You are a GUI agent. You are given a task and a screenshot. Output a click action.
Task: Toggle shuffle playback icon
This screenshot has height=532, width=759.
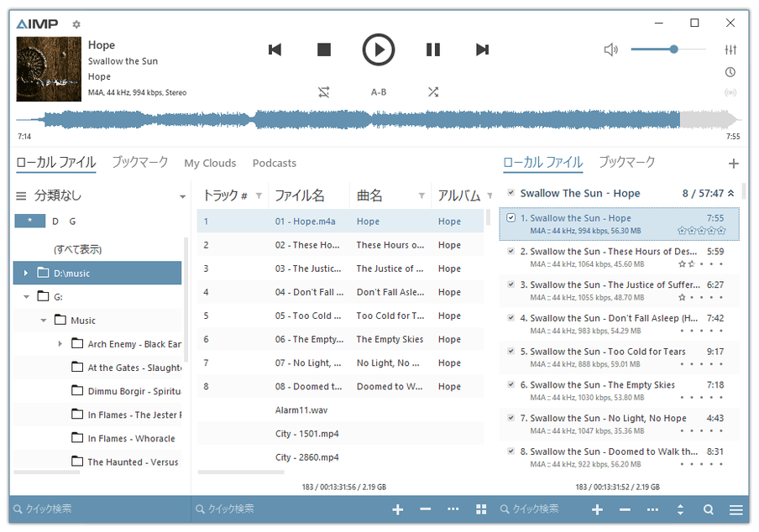click(x=433, y=92)
